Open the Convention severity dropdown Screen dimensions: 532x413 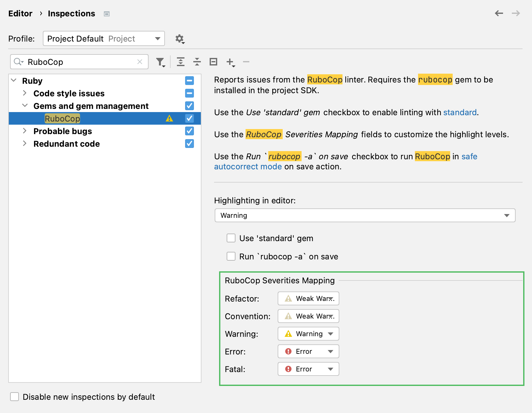pyautogui.click(x=308, y=316)
